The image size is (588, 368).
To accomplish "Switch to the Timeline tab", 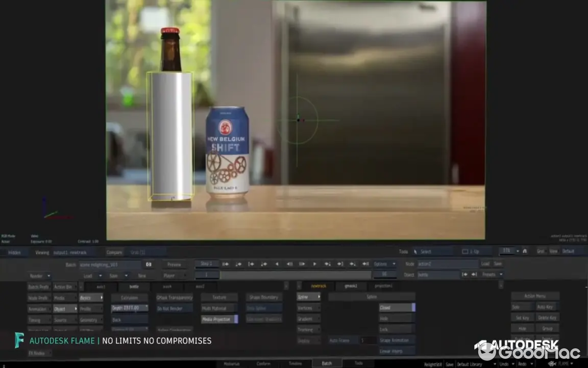I will click(296, 363).
